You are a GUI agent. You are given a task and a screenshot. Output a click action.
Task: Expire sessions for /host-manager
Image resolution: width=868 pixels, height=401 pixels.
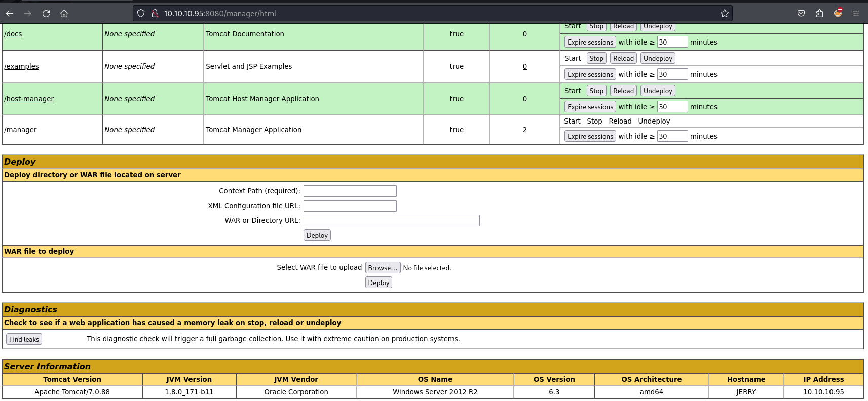tap(590, 107)
